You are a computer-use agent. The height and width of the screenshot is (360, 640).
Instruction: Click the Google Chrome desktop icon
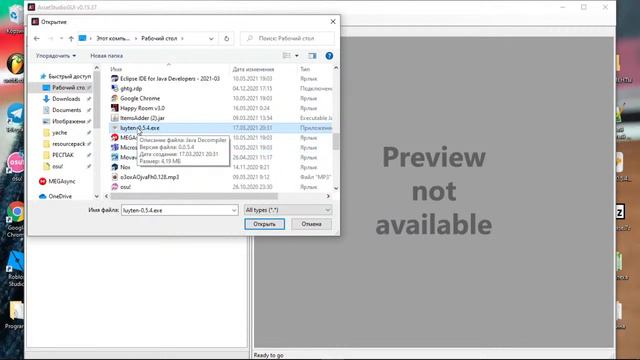[x=16, y=218]
